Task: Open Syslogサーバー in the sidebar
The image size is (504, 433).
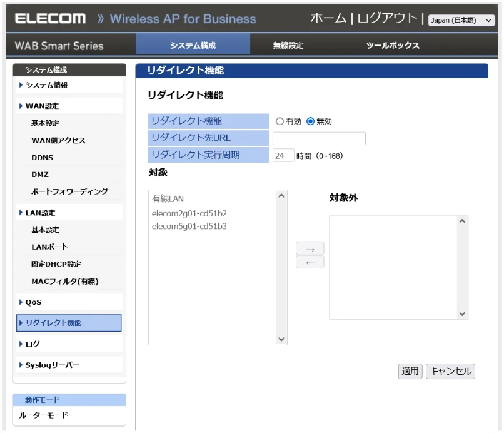Action: [x=69, y=365]
